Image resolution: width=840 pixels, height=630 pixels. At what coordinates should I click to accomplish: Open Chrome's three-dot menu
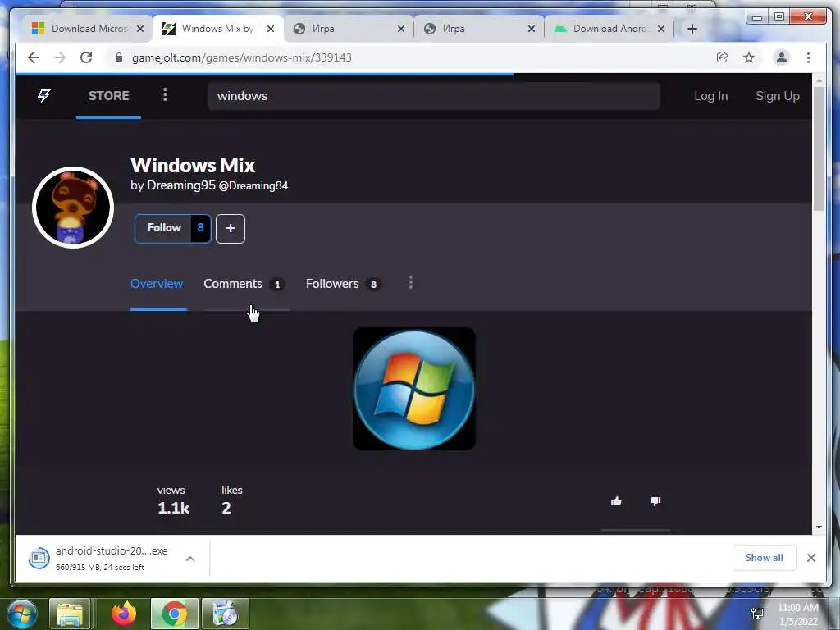click(x=808, y=57)
